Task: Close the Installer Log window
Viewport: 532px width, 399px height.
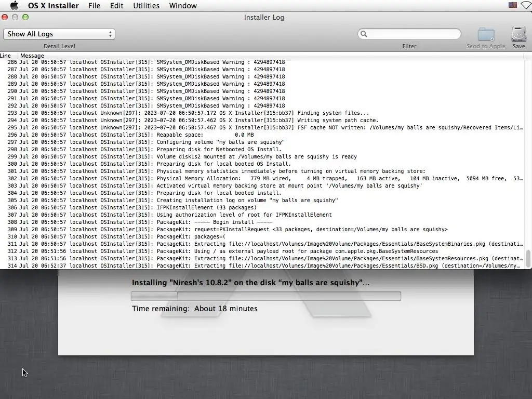Action: [x=5, y=17]
